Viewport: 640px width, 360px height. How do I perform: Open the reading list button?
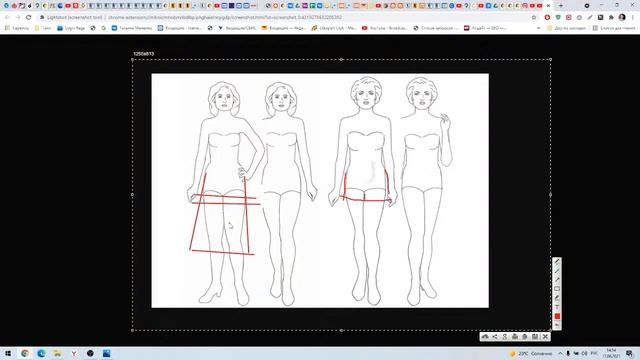click(x=614, y=28)
